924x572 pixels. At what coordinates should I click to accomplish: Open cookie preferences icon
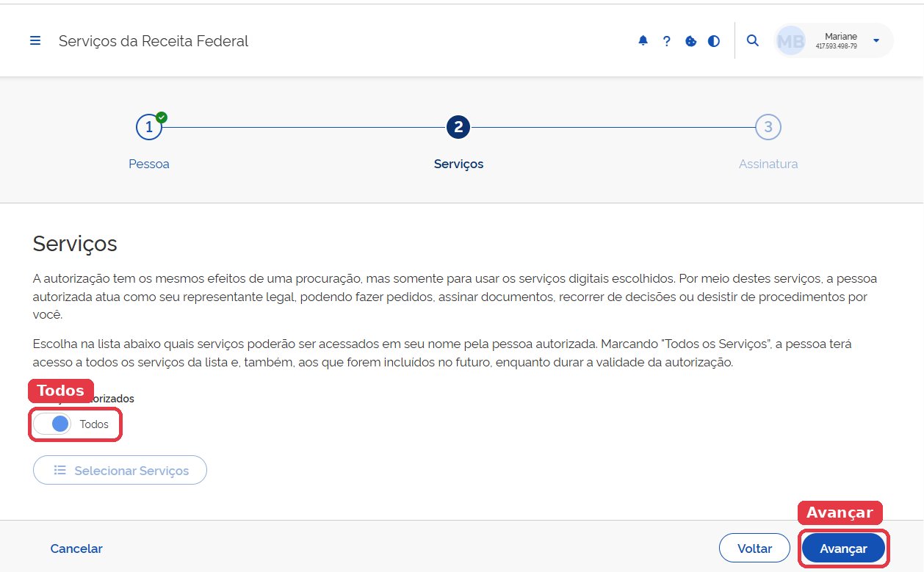coord(690,41)
